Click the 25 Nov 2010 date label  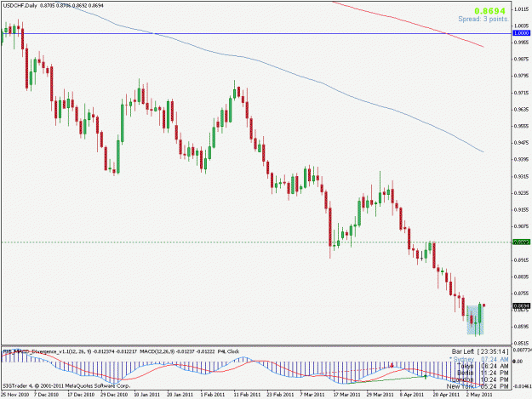[14, 395]
